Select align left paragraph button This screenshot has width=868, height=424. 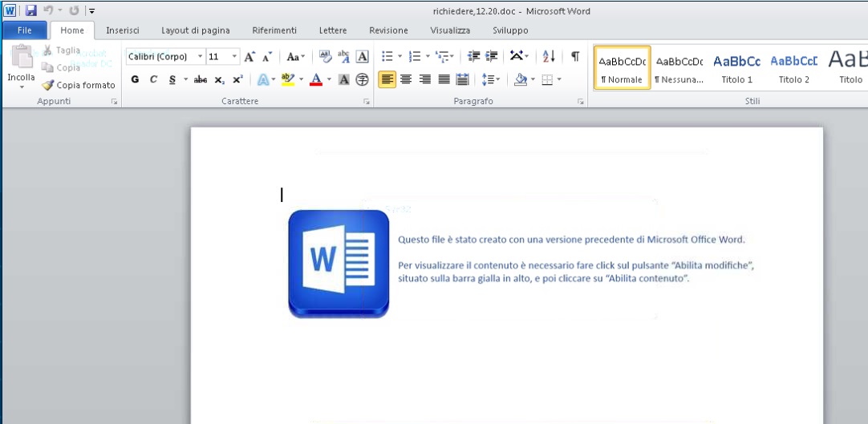tap(387, 79)
